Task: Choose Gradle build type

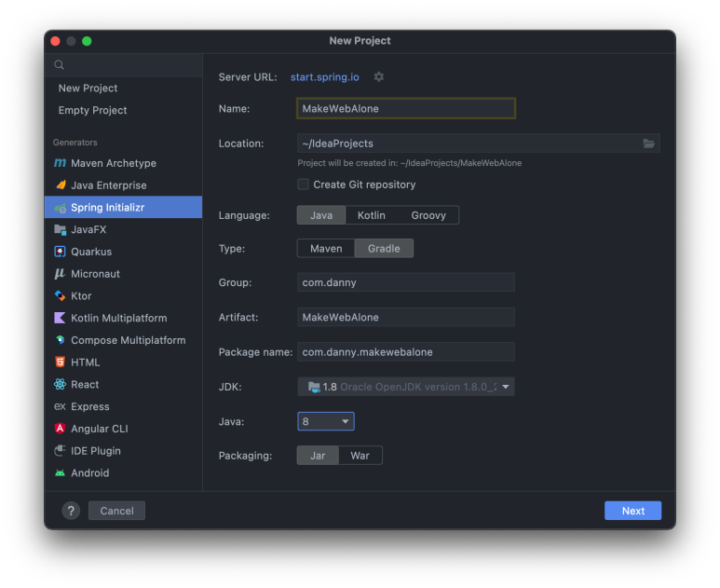Action: click(384, 249)
